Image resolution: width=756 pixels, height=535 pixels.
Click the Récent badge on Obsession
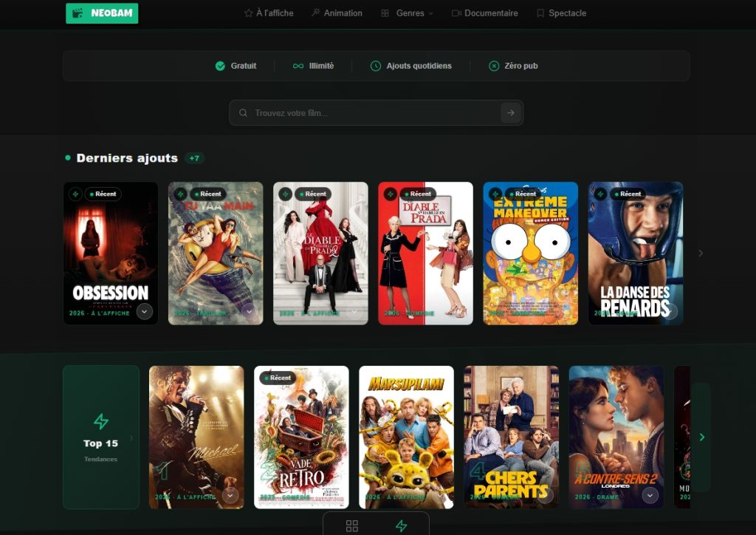click(x=103, y=194)
